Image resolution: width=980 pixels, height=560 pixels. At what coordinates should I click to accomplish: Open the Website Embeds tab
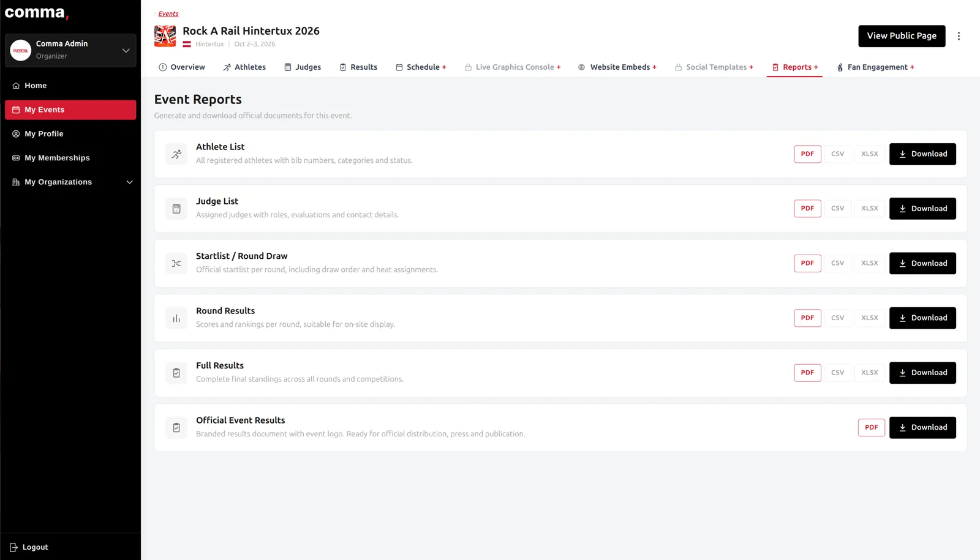point(617,67)
